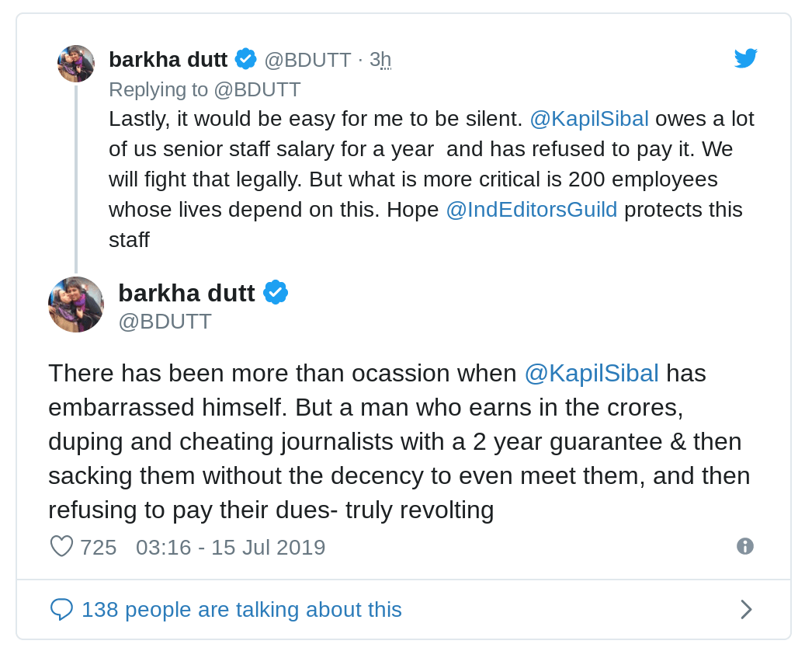The image size is (812, 651).
Task: Click the Twitter bird logo icon
Action: 745,58
